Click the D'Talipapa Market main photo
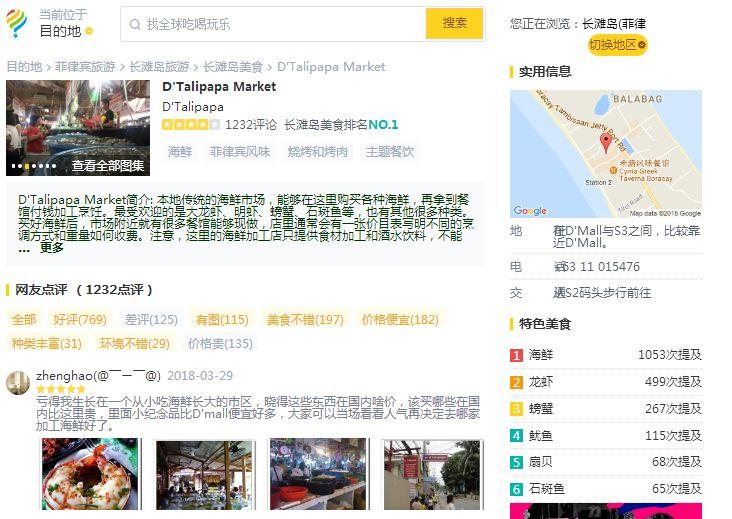The width and height of the screenshot is (732, 519). 78,128
